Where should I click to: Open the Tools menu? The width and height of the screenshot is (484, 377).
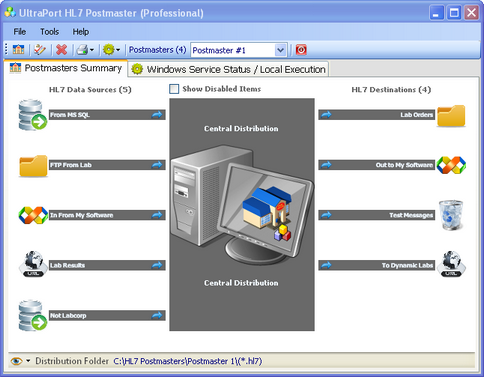coord(49,32)
